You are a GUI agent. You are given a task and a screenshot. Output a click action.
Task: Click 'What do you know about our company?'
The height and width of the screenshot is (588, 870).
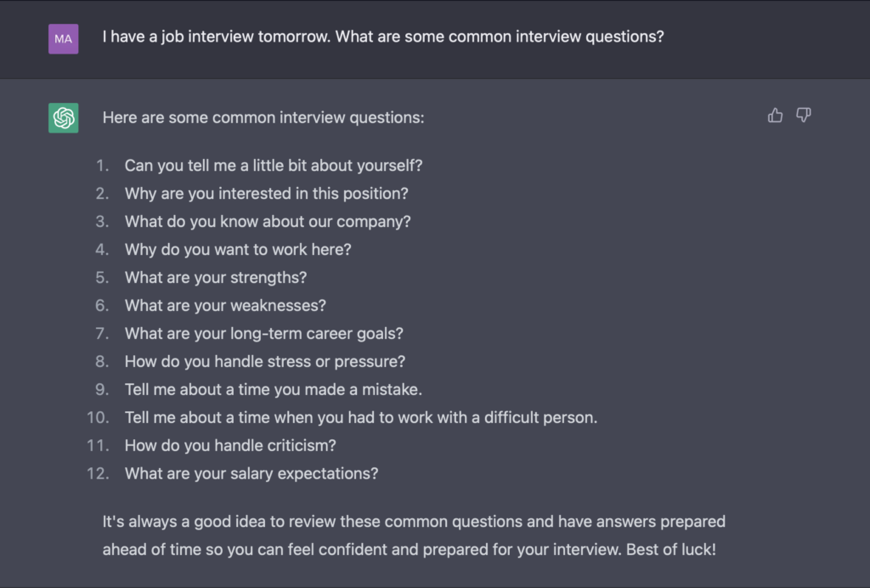(x=268, y=221)
